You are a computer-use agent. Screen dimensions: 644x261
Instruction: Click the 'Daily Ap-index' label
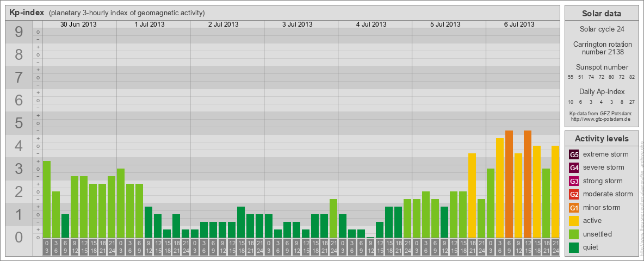pos(602,91)
